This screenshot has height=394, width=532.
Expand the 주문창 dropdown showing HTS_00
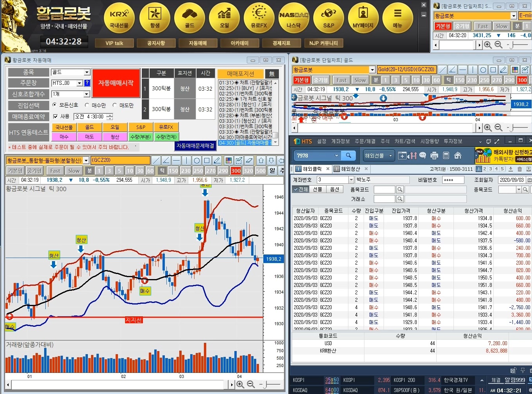(80, 83)
